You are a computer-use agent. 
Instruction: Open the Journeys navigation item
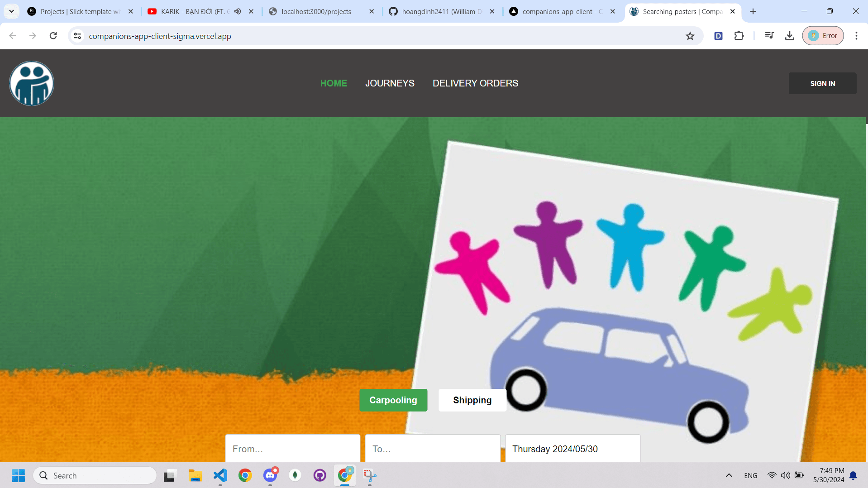390,83
